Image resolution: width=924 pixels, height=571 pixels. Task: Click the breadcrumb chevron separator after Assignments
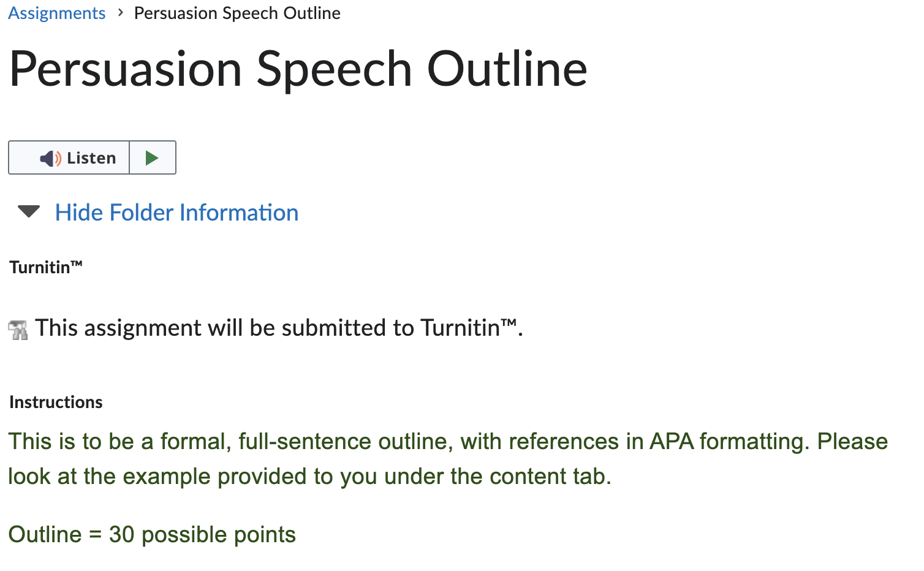pyautogui.click(x=121, y=12)
